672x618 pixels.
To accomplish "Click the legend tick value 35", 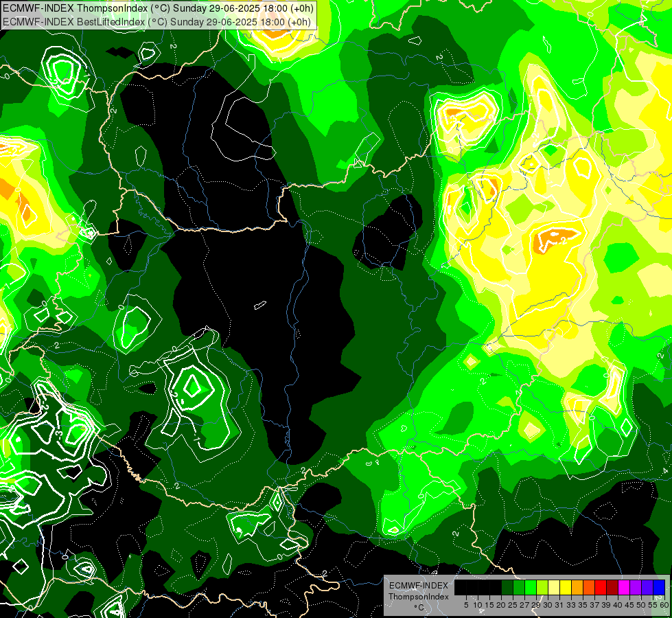I will [583, 605].
